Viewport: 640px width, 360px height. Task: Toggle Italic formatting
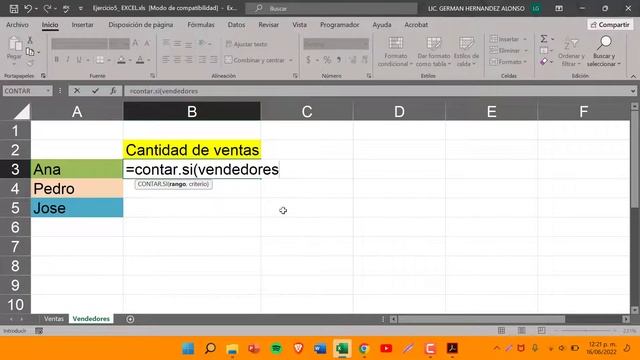pyautogui.click(x=68, y=60)
